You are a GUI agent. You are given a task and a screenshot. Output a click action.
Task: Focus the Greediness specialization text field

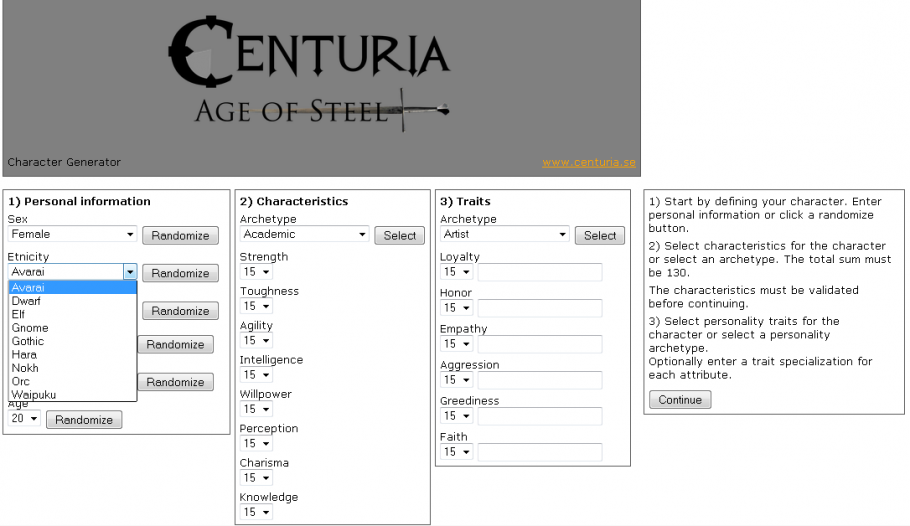(x=540, y=416)
